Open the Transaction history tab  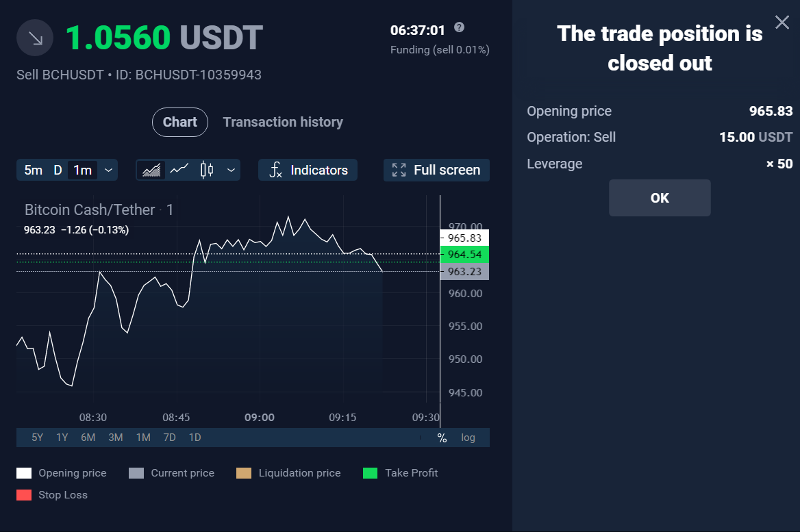(x=283, y=122)
